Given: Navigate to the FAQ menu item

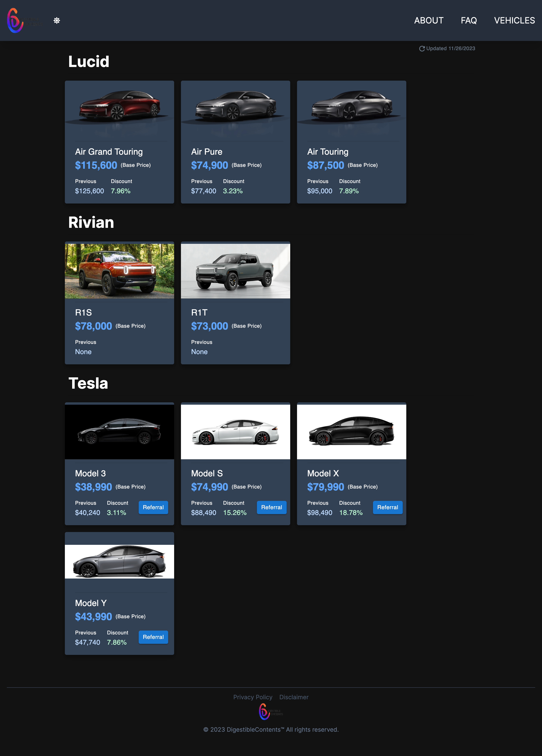Looking at the screenshot, I should pos(469,20).
